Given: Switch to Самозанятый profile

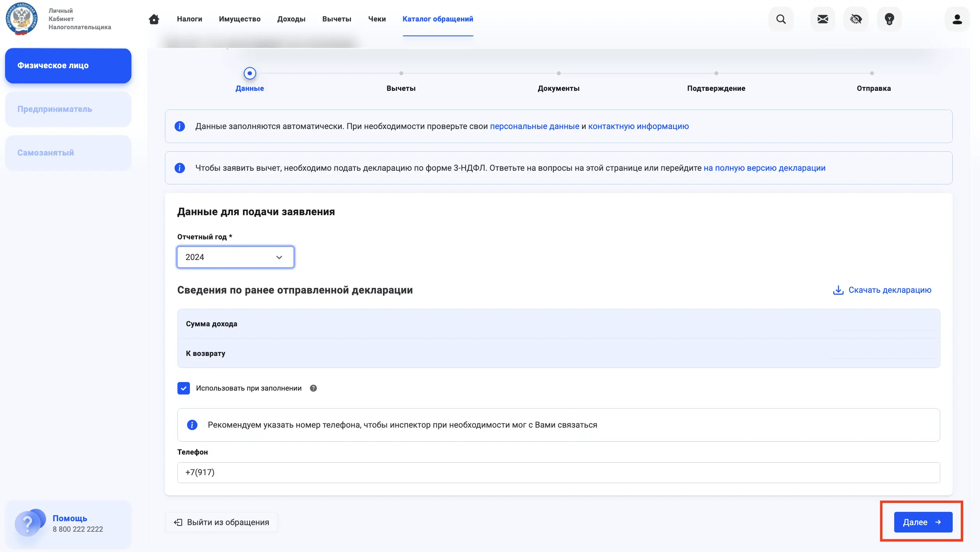Looking at the screenshot, I should [68, 153].
